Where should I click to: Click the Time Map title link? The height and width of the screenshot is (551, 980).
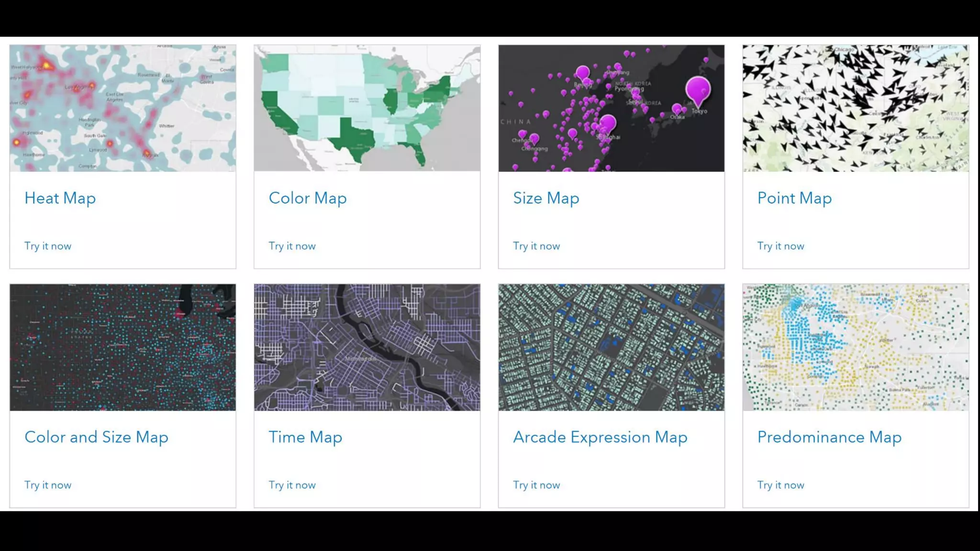pyautogui.click(x=305, y=437)
